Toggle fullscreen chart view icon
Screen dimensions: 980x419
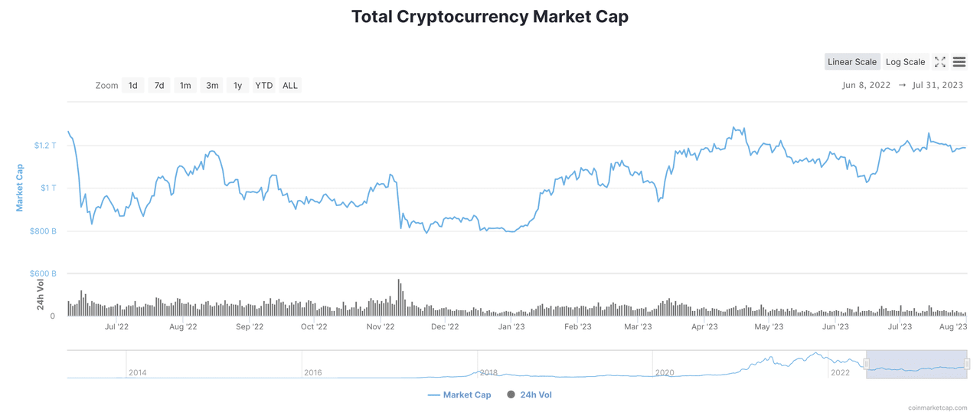[940, 62]
